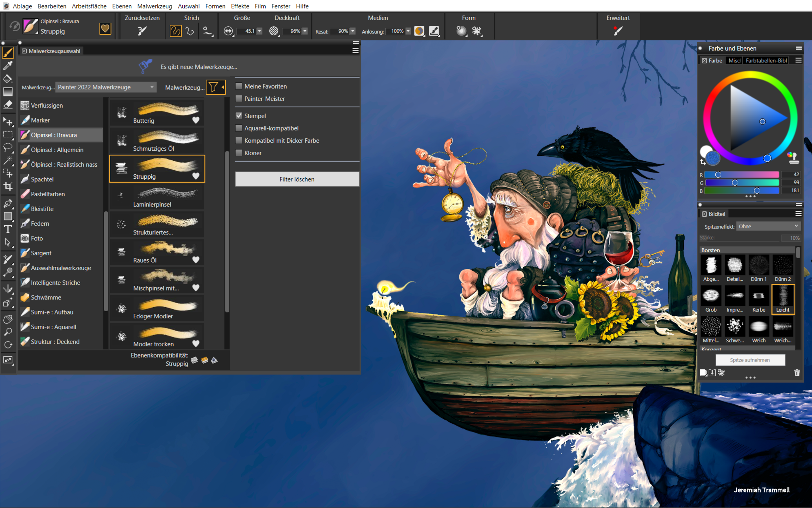Check the Kloner filter
Image resolution: width=812 pixels, height=508 pixels.
(239, 153)
